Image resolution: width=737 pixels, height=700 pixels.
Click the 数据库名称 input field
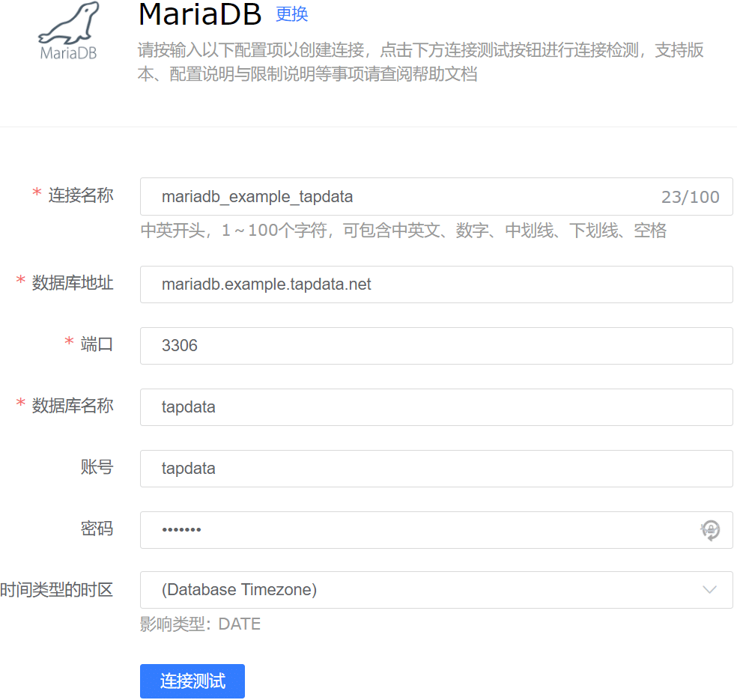[x=436, y=407]
